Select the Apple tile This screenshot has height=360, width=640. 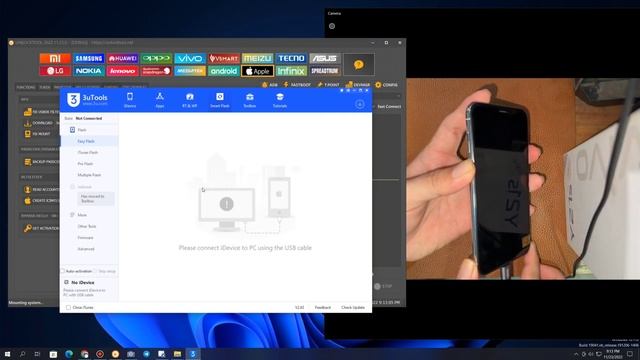pos(257,71)
